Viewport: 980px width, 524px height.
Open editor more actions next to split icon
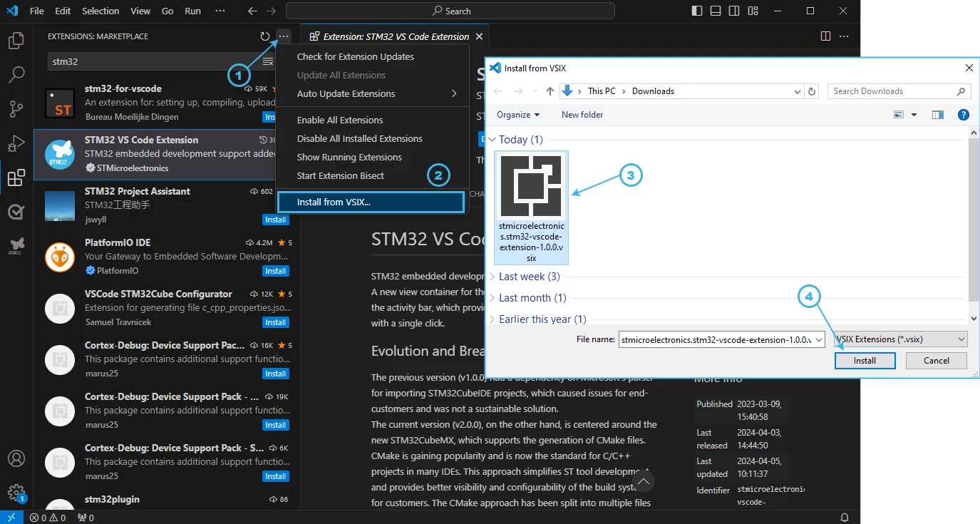point(844,36)
